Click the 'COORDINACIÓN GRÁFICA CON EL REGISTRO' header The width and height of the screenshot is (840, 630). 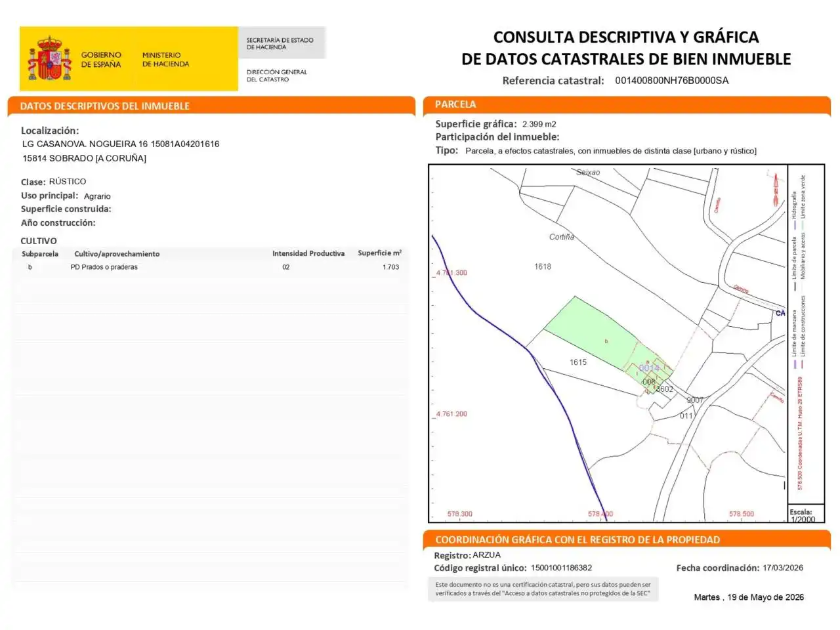(x=577, y=539)
